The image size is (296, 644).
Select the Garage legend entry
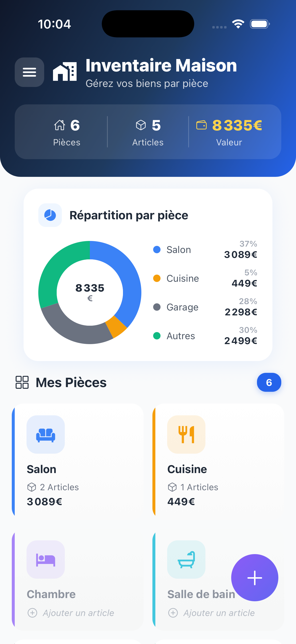point(182,307)
